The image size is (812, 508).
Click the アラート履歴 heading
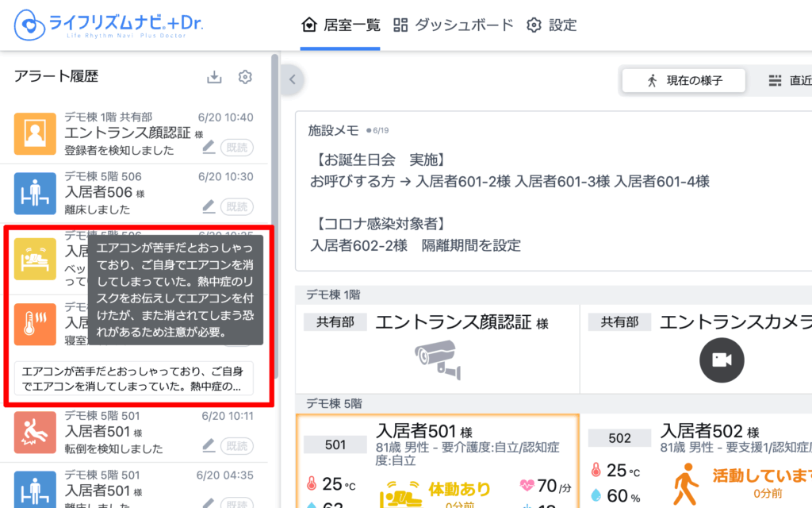click(x=56, y=76)
